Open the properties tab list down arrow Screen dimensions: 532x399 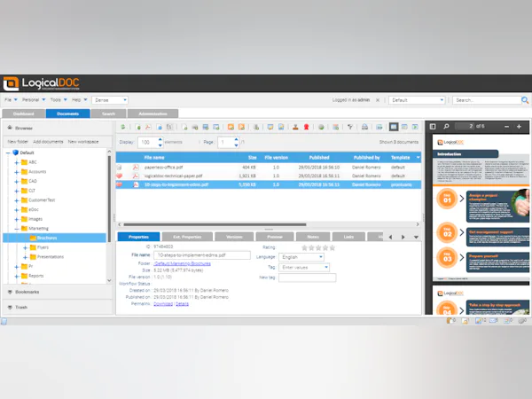point(416,237)
